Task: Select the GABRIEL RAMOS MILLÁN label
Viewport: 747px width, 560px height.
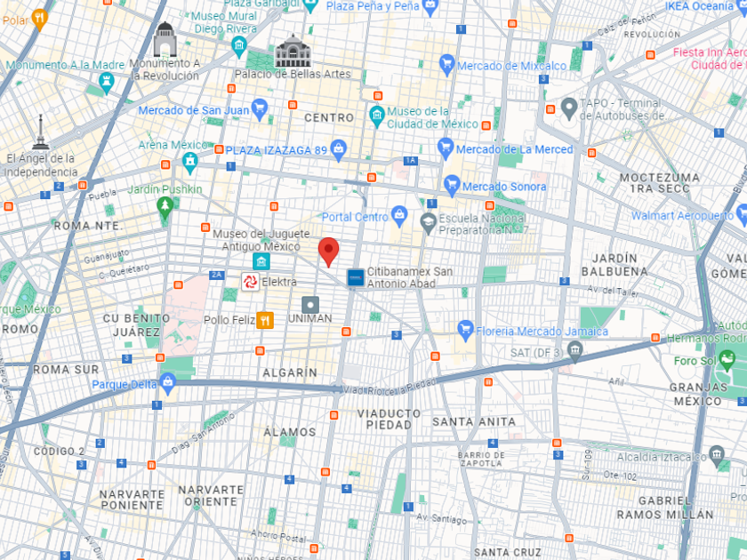Action: pyautogui.click(x=665, y=508)
